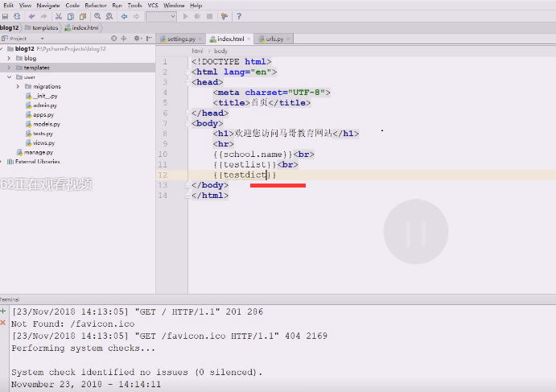The image size is (556, 392).
Task: Click the html editor breadcrumb
Action: click(197, 51)
